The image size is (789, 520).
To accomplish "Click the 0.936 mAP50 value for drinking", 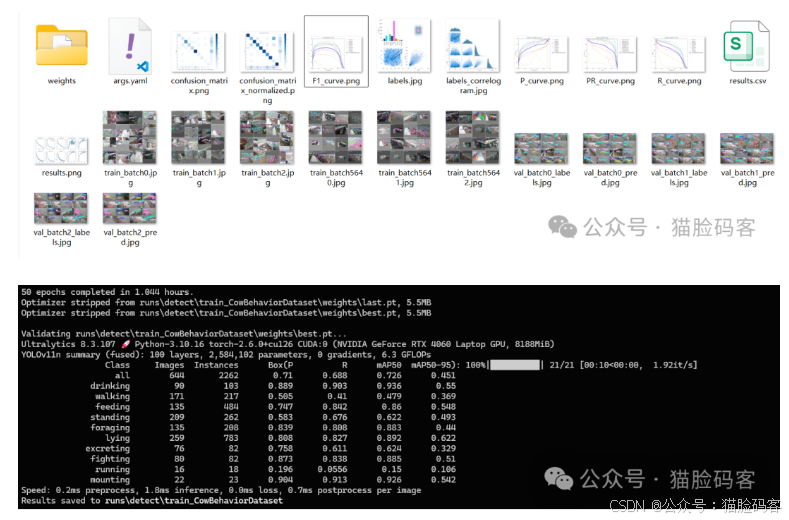I will 389,386.
